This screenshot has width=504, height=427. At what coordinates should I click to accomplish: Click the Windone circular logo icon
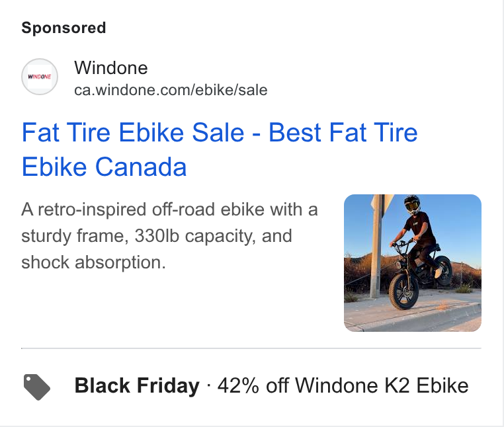40,77
